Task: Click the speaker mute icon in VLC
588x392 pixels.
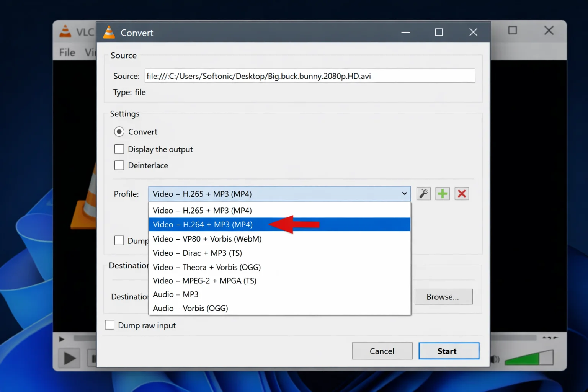Action: (x=495, y=359)
